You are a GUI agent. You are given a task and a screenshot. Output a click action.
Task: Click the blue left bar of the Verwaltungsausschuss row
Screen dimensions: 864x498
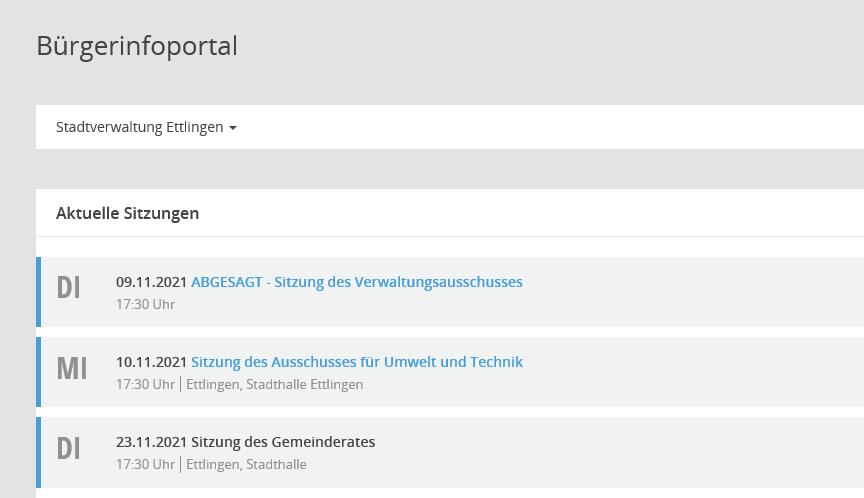point(38,292)
